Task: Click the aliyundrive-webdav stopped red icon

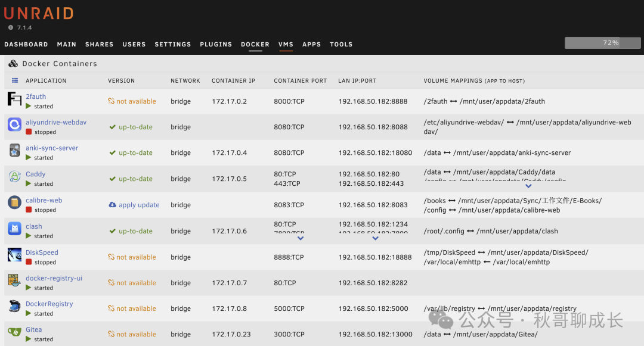Action: (29, 132)
